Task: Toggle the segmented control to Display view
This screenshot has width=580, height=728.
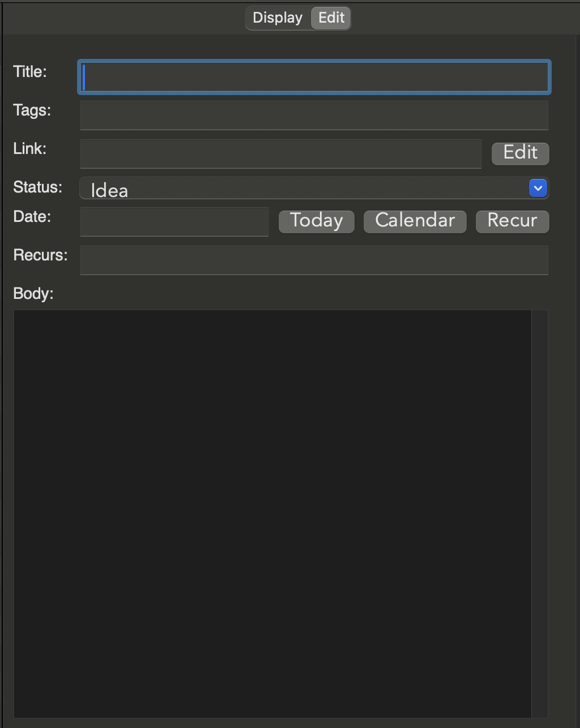Action: pyautogui.click(x=277, y=18)
